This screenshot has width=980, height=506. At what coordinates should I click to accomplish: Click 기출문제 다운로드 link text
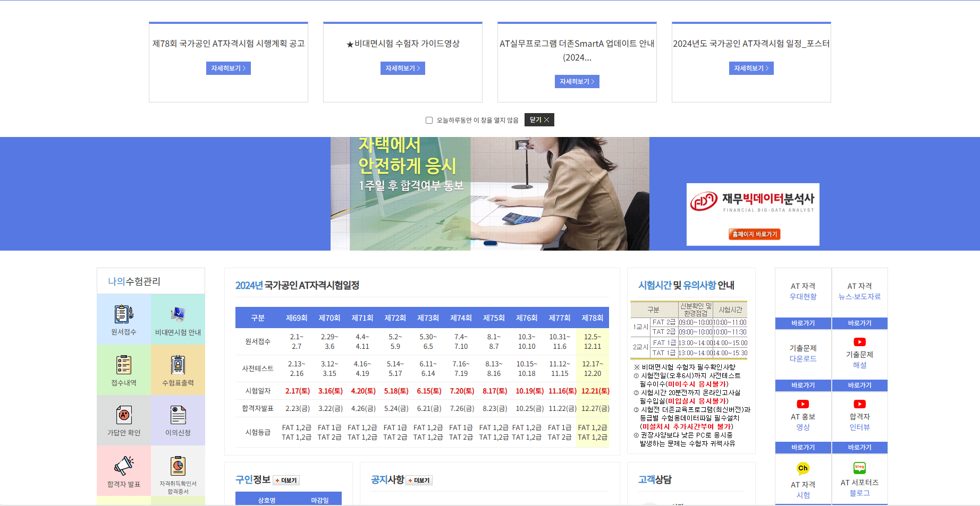[x=803, y=354]
